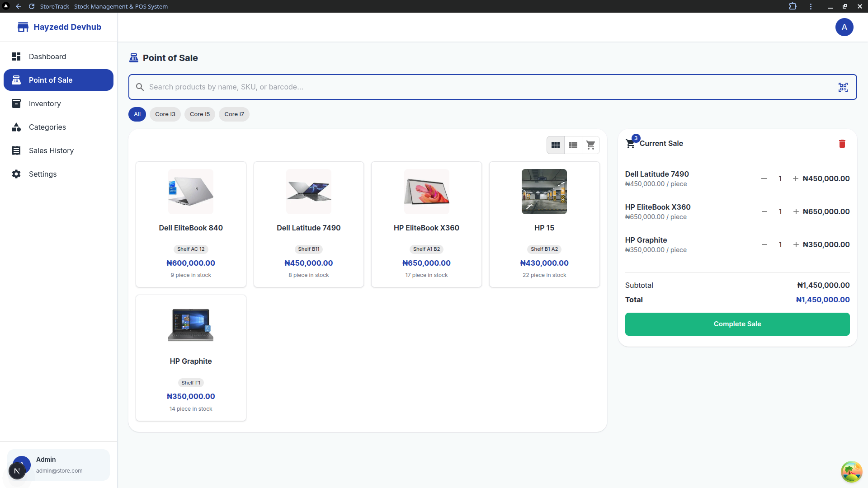Open the Admin profile card
Screen dimensions: 868x488
click(x=58, y=465)
